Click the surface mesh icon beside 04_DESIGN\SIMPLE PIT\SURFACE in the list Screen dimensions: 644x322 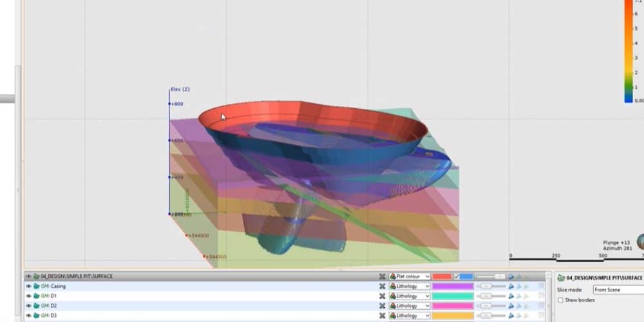point(36,276)
